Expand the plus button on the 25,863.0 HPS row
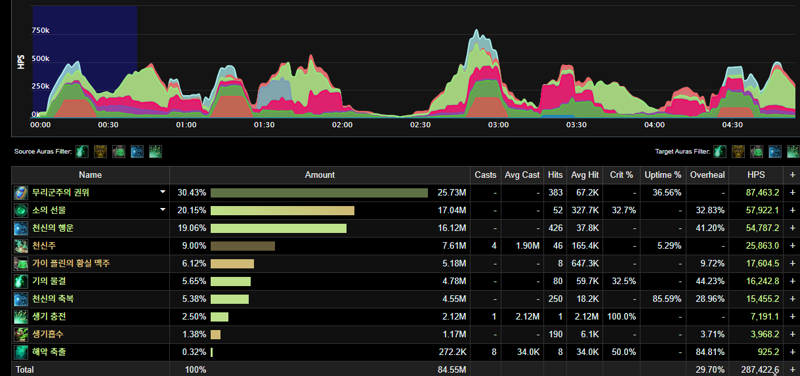Viewport: 800px width, 376px height. pyautogui.click(x=792, y=246)
